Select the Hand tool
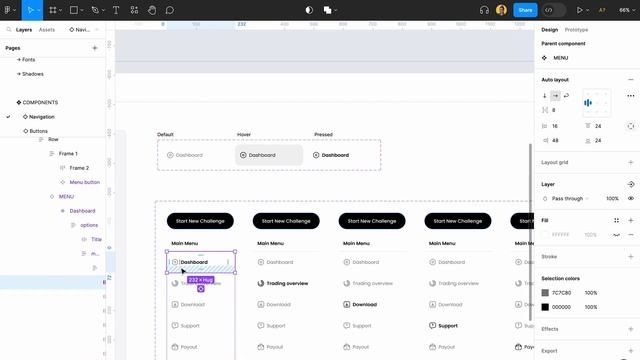Image resolution: width=640 pixels, height=360 pixels. 152,10
